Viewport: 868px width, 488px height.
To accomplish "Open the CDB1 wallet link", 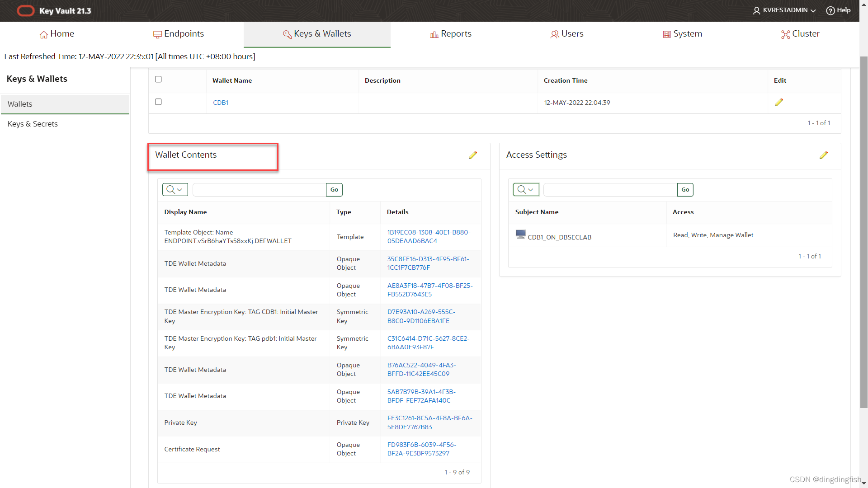I will [221, 103].
